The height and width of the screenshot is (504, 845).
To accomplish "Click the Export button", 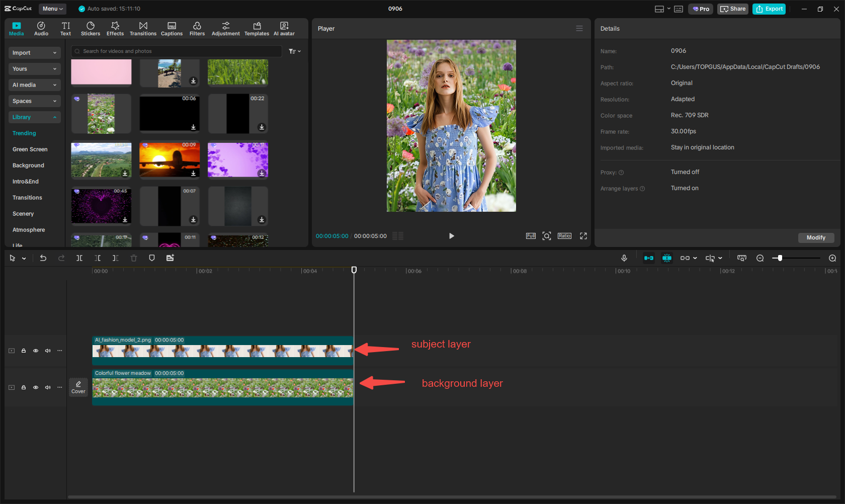I will pyautogui.click(x=769, y=9).
